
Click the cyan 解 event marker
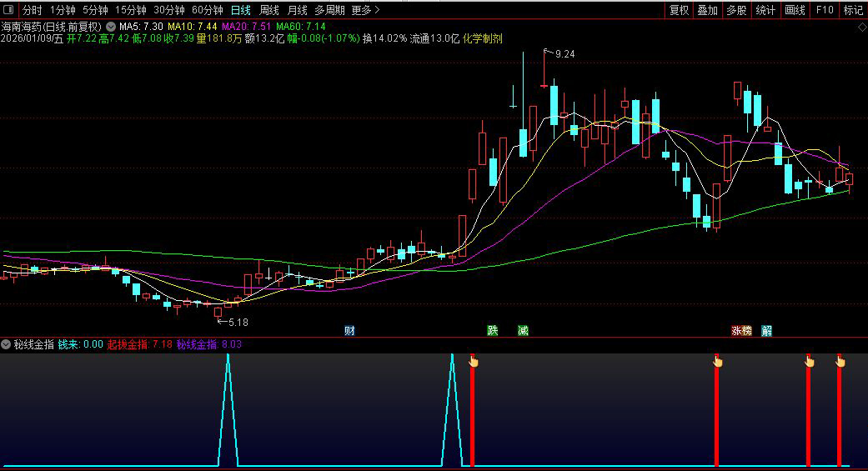(766, 331)
